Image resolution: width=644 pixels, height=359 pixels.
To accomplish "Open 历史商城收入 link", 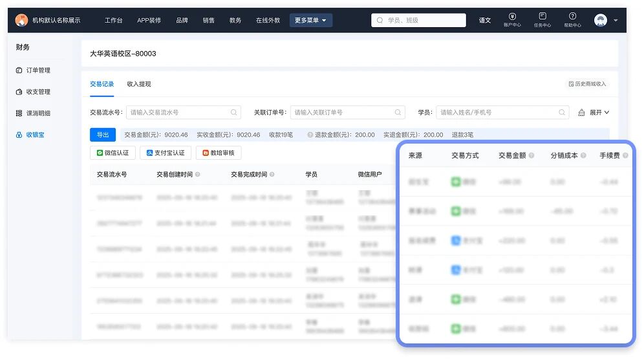I will coord(587,84).
